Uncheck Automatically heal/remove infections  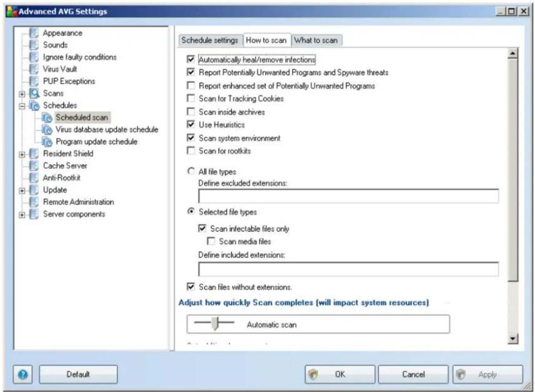pos(191,59)
